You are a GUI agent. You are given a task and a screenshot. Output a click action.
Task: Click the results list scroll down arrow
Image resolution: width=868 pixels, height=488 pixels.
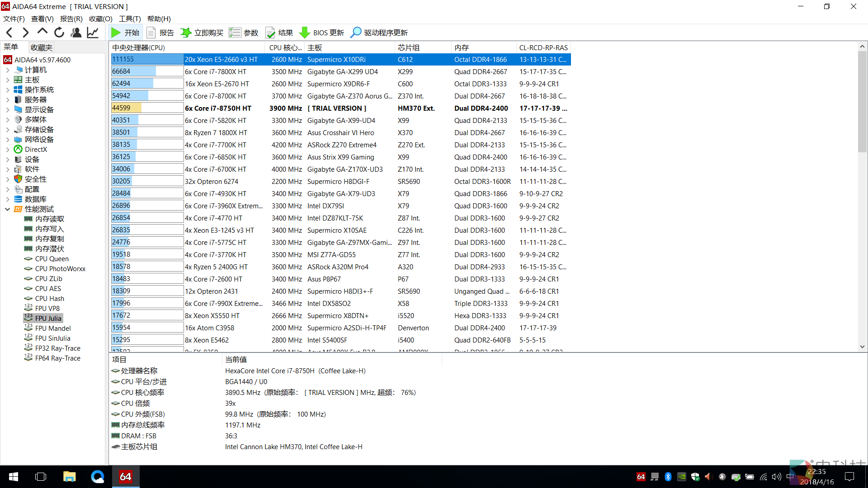(862, 347)
